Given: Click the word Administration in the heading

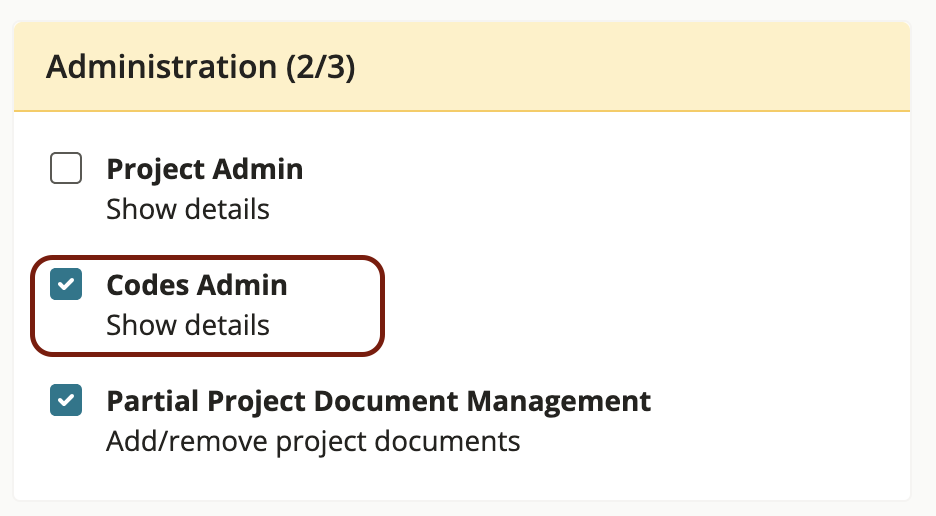Looking at the screenshot, I should point(160,67).
